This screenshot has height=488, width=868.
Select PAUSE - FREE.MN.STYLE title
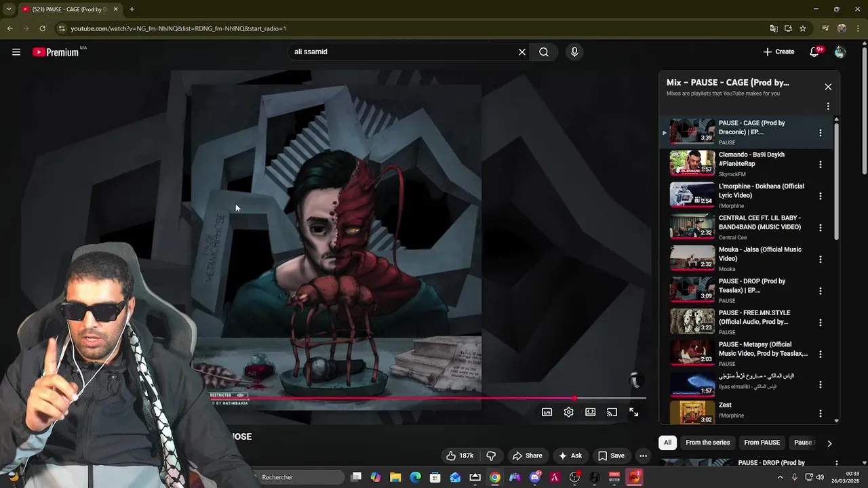754,317
